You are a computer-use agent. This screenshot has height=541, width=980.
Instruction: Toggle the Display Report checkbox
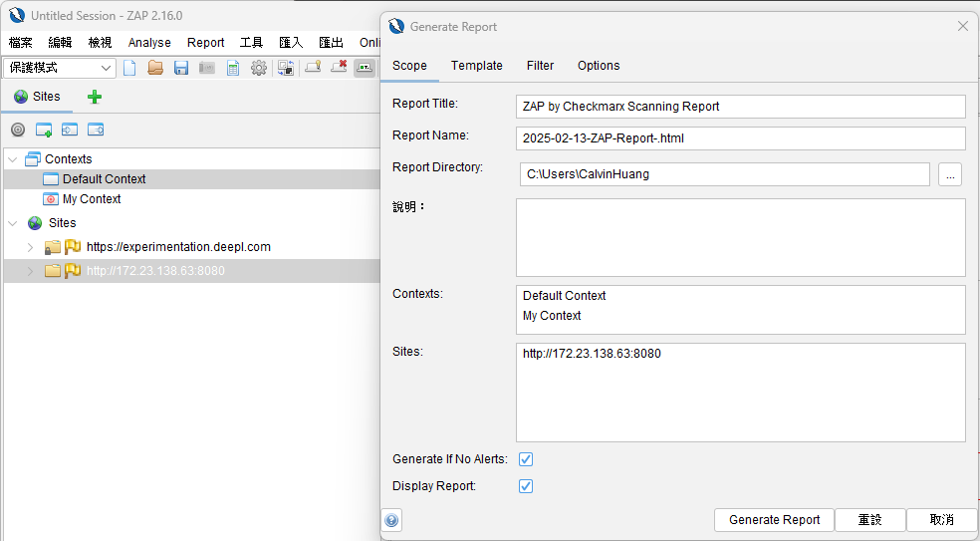click(526, 486)
